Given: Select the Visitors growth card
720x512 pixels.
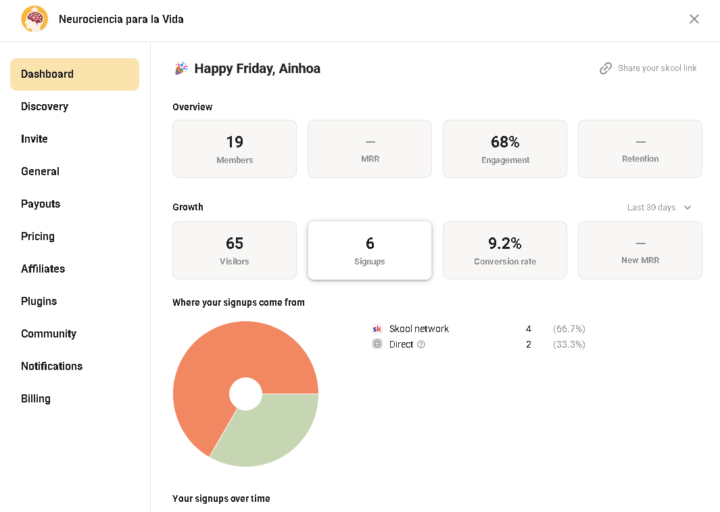Looking at the screenshot, I should [234, 250].
